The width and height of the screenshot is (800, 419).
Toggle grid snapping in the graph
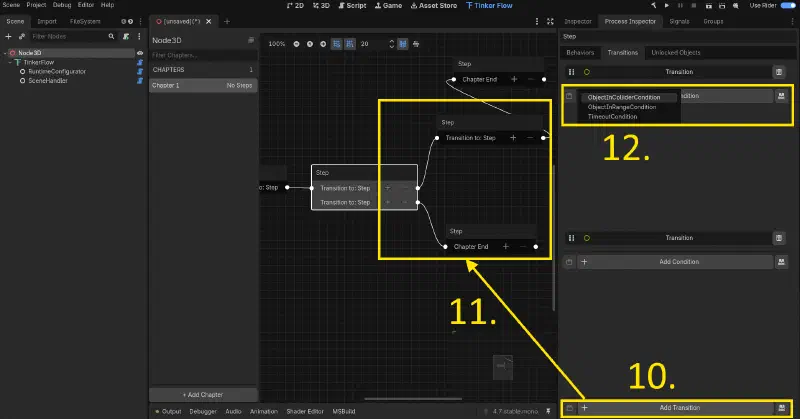(x=350, y=44)
